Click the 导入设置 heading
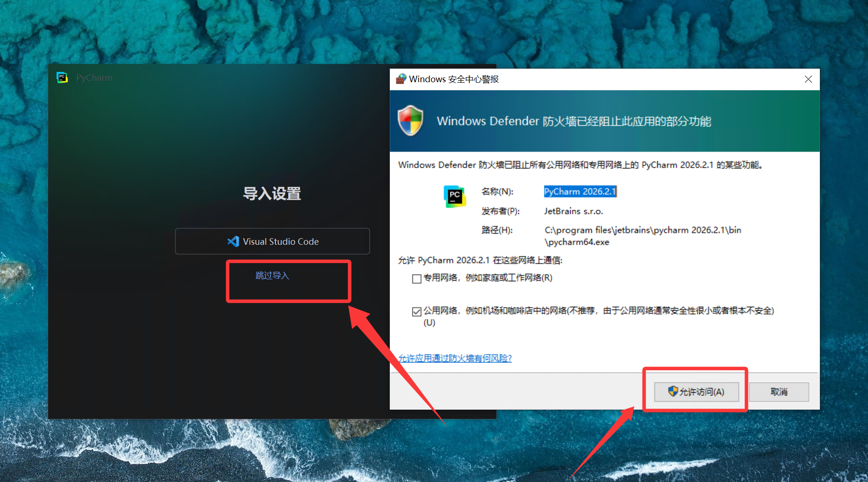Image resolution: width=868 pixels, height=482 pixels. tap(272, 193)
